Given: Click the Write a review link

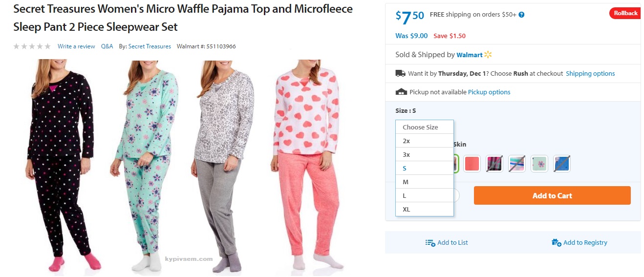Looking at the screenshot, I should (x=76, y=46).
